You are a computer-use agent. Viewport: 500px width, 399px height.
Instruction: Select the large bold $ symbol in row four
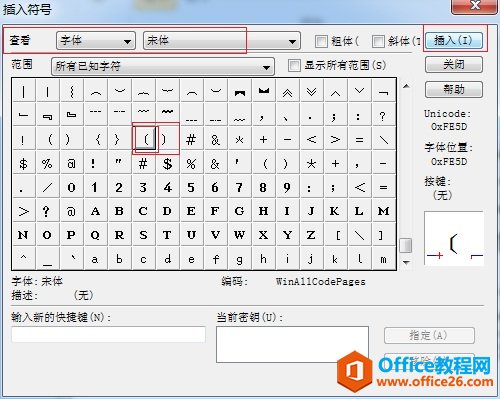[167, 163]
